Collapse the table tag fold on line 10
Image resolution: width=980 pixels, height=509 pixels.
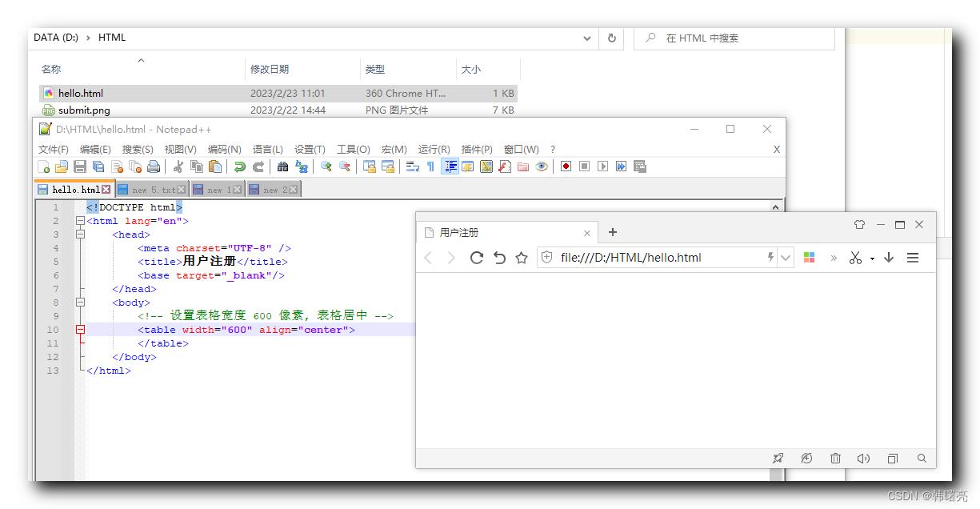[80, 330]
